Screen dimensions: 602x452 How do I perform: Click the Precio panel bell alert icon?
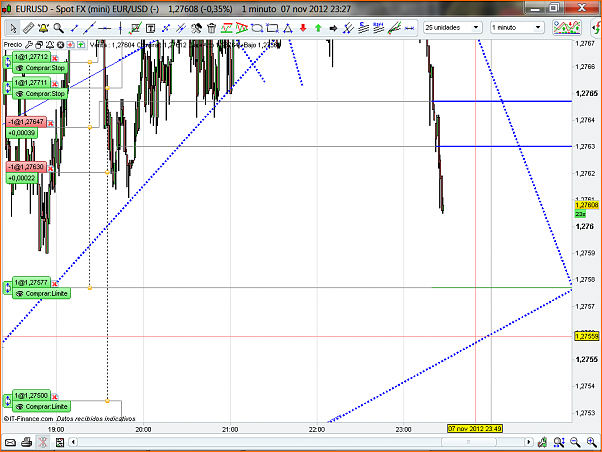coord(50,45)
